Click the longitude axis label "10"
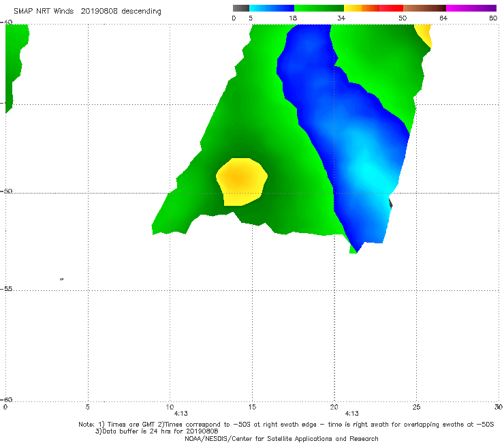 pos(170,407)
